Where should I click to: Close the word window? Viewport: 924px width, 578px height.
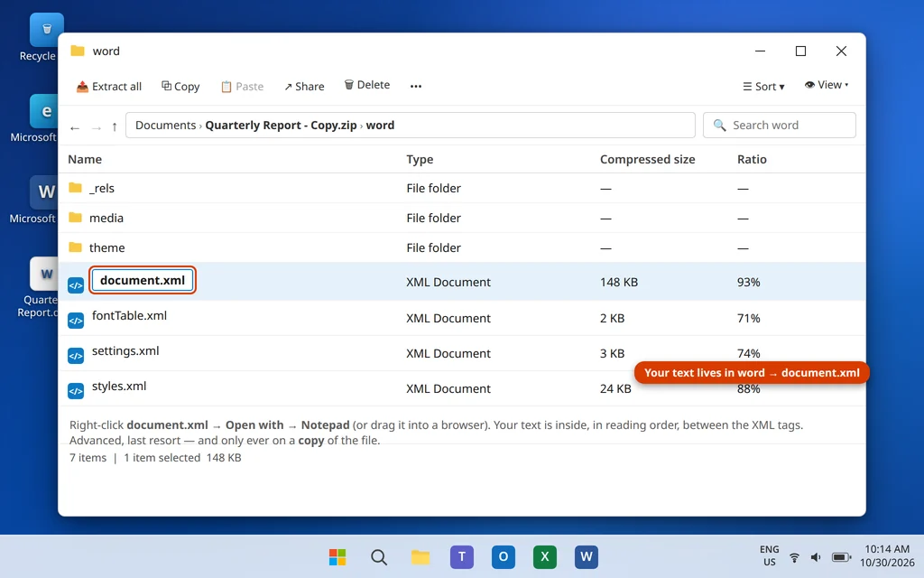coord(841,51)
